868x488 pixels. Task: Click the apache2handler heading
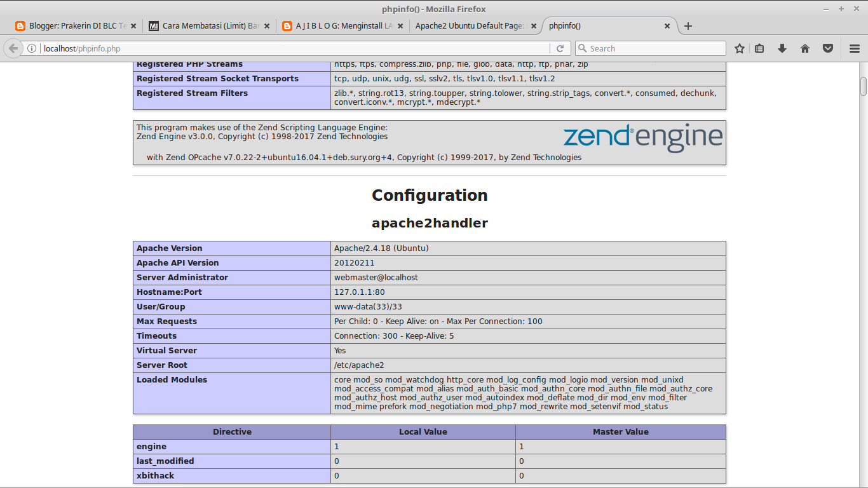430,223
